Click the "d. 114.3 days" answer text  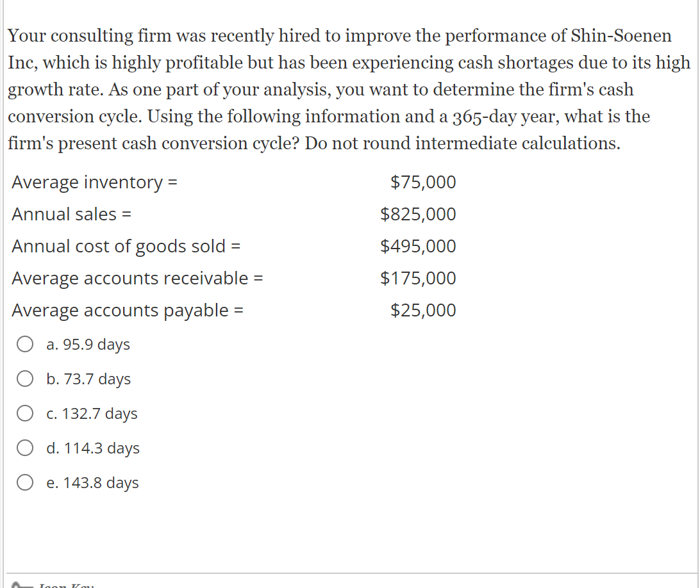93,448
